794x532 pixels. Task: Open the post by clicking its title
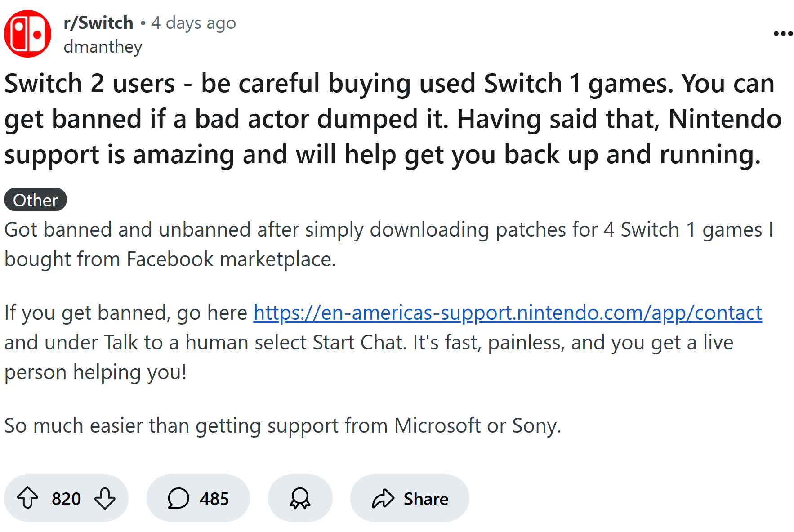pos(393,119)
